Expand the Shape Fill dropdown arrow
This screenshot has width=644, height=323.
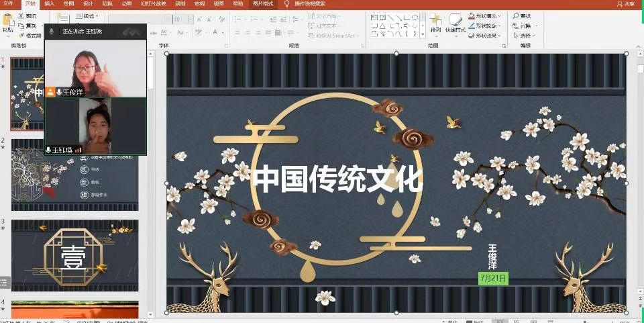(499, 16)
